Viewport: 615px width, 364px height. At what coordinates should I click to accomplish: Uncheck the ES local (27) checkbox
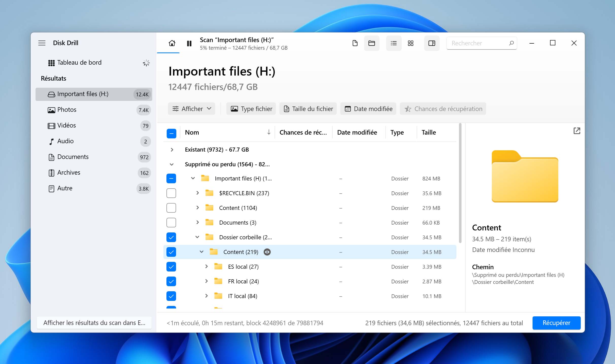point(171,267)
